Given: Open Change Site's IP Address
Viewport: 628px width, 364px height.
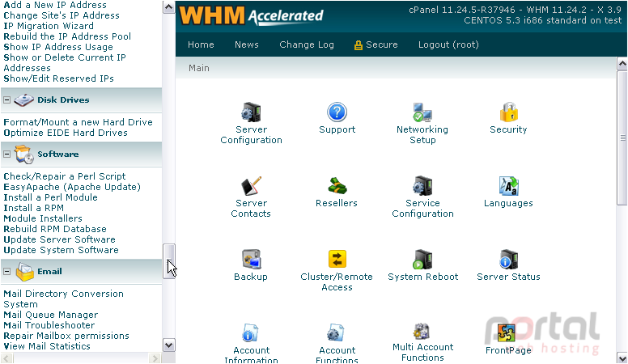Looking at the screenshot, I should point(62,15).
